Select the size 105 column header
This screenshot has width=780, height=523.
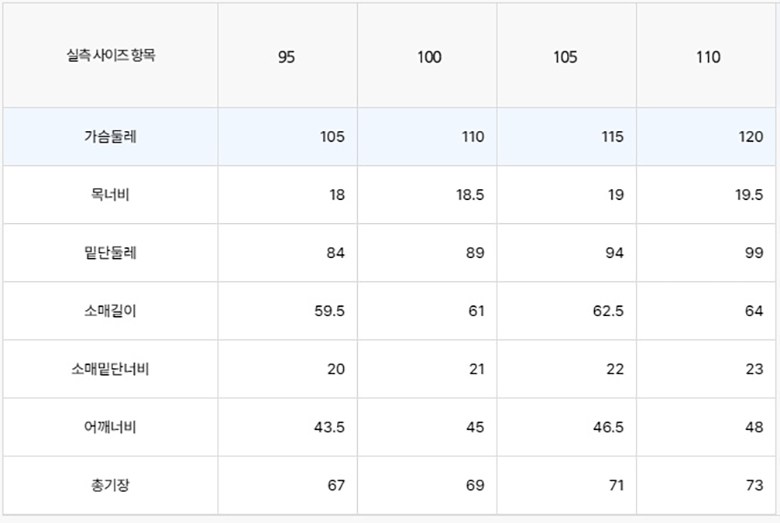pyautogui.click(x=565, y=57)
